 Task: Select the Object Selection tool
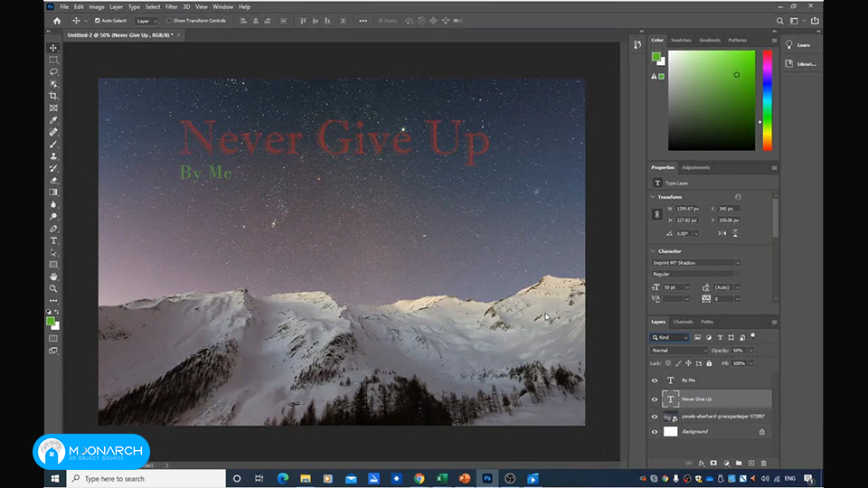[x=53, y=84]
